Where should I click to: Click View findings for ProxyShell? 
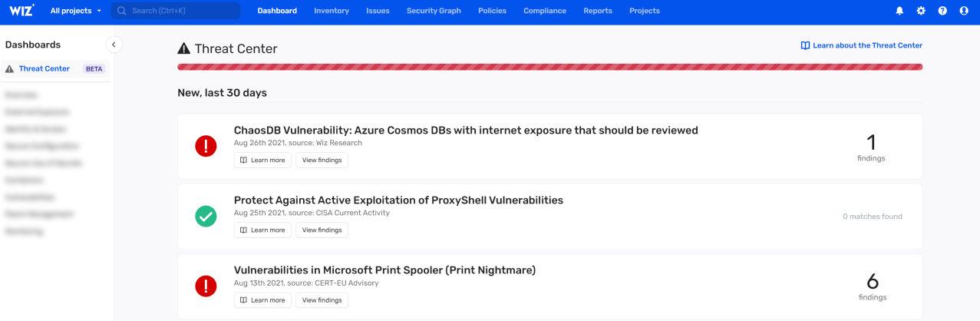(x=322, y=230)
